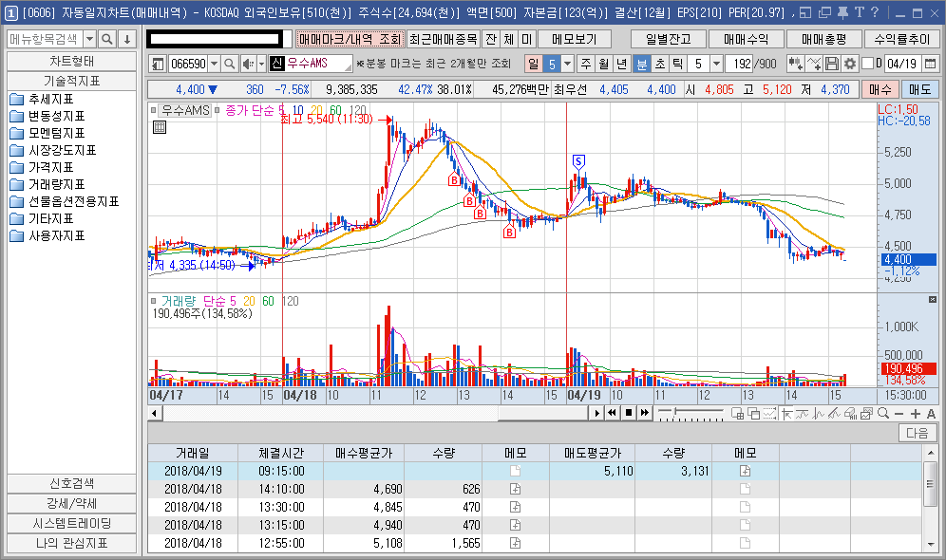Zoom in chart with plus icon
The image size is (946, 560).
tap(916, 414)
